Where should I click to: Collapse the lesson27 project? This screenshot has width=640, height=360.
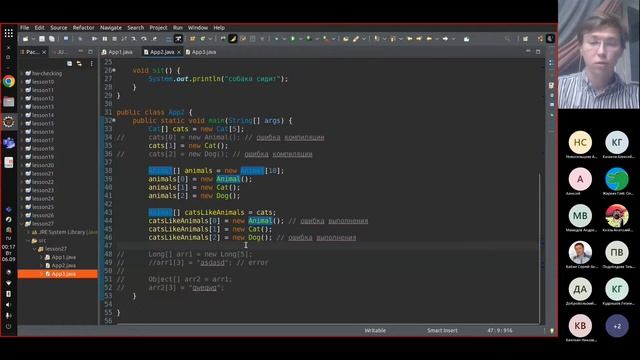click(22, 224)
